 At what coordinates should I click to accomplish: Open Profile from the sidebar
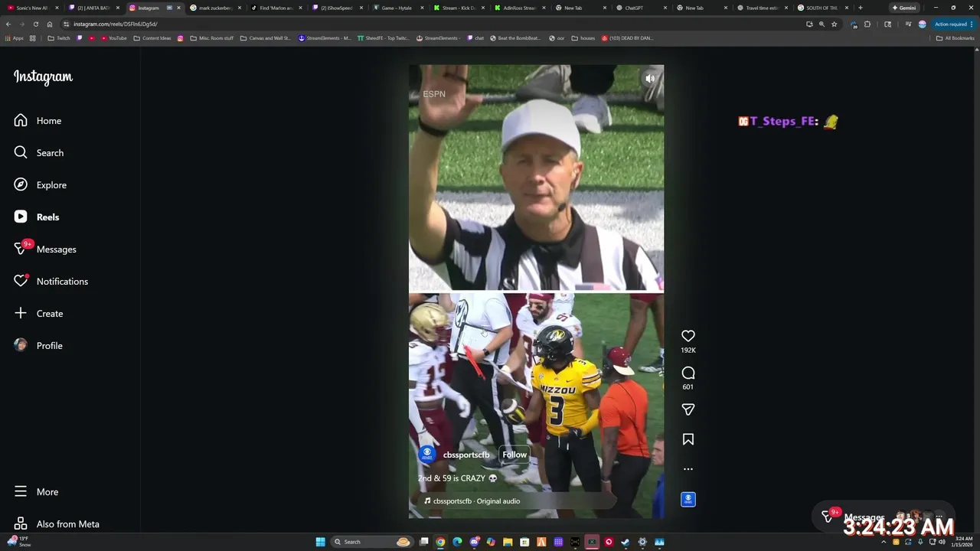coord(38,346)
